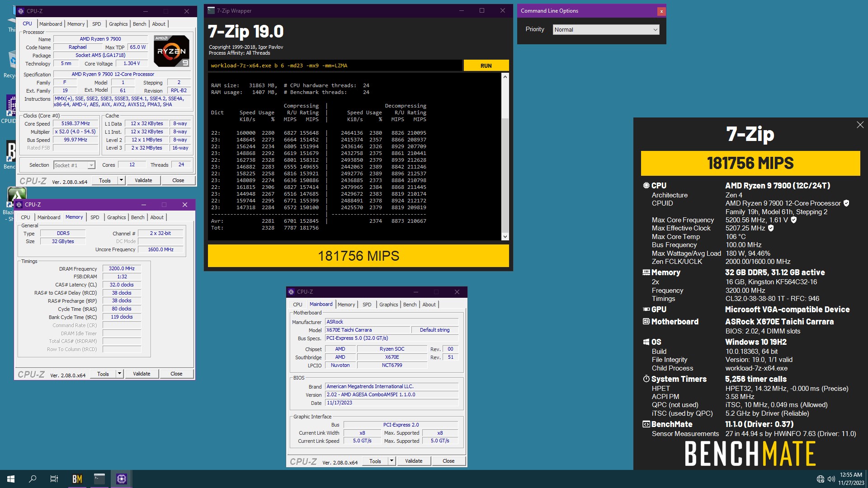The width and height of the screenshot is (868, 488).
Task: Click Validate in CPU-Z Memory window
Action: point(142,374)
